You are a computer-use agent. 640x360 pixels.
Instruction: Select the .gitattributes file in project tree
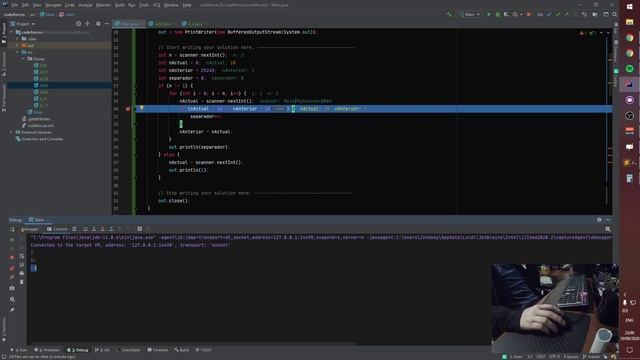pos(36,119)
